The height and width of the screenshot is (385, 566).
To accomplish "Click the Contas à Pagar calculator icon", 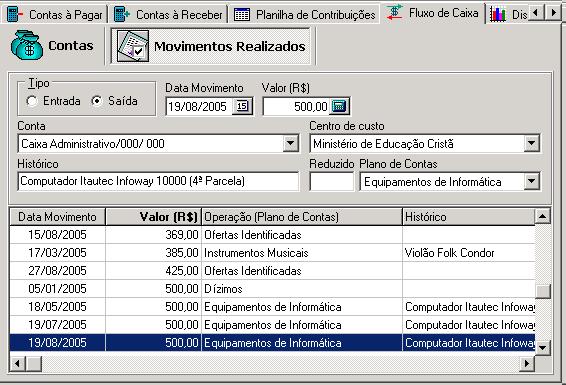I will 15,15.
